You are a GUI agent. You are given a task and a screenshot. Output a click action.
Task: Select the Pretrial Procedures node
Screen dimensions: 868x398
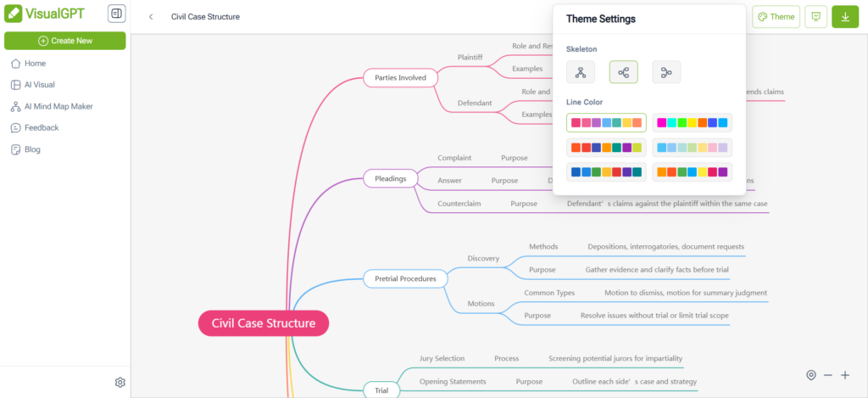[405, 278]
